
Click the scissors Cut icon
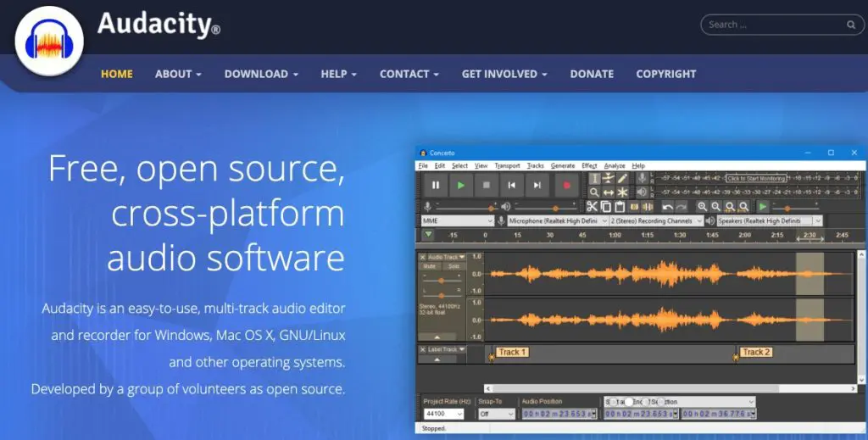pos(593,207)
